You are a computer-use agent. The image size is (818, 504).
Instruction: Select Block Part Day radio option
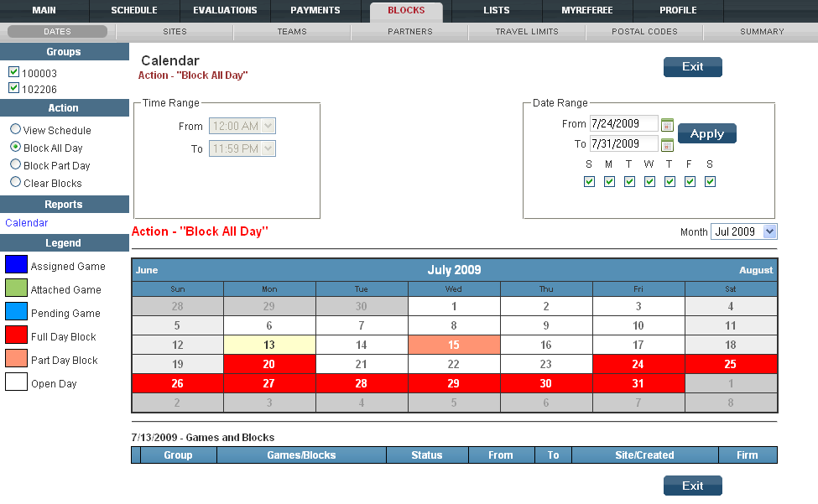[16, 164]
